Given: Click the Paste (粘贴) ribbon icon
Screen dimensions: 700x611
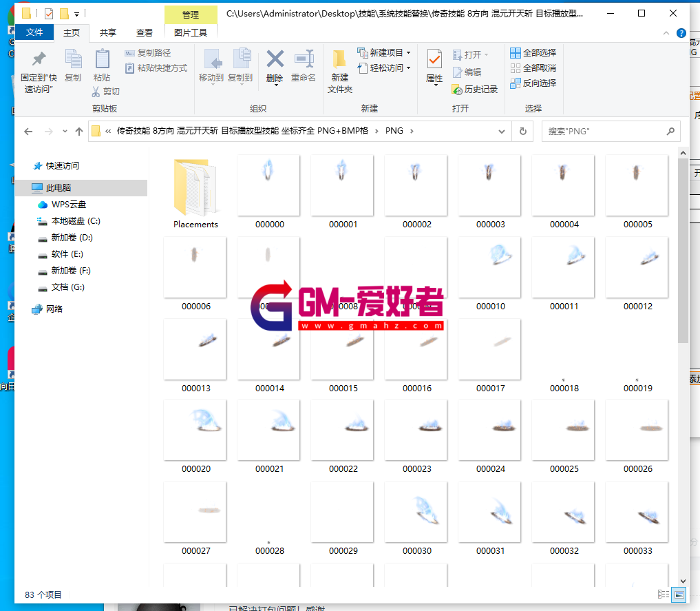Looking at the screenshot, I should pos(102,66).
